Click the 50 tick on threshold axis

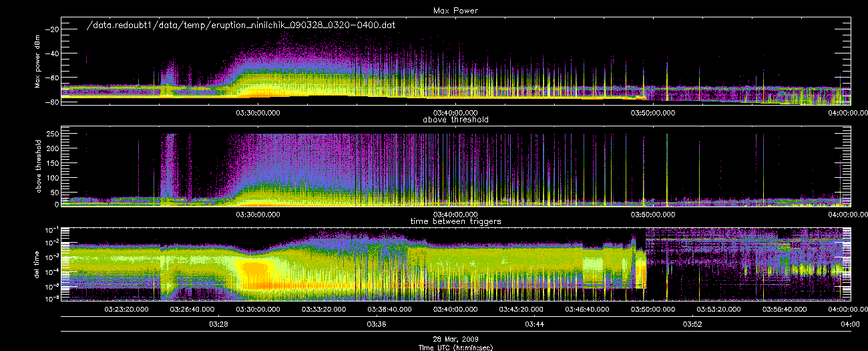[53, 191]
